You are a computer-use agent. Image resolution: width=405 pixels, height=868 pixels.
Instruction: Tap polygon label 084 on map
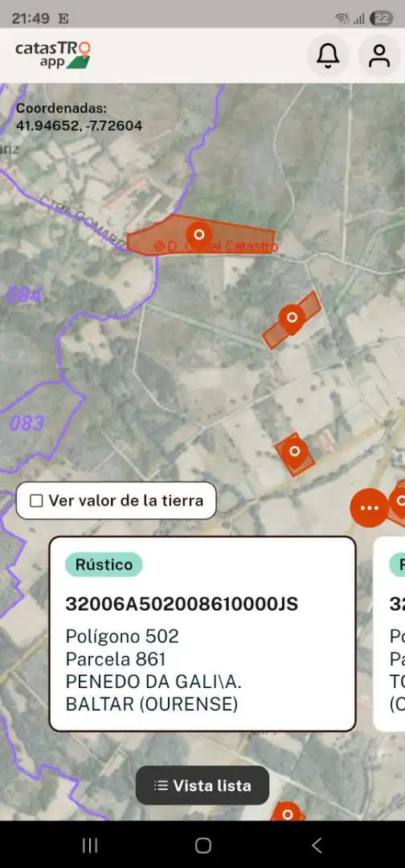(24, 294)
